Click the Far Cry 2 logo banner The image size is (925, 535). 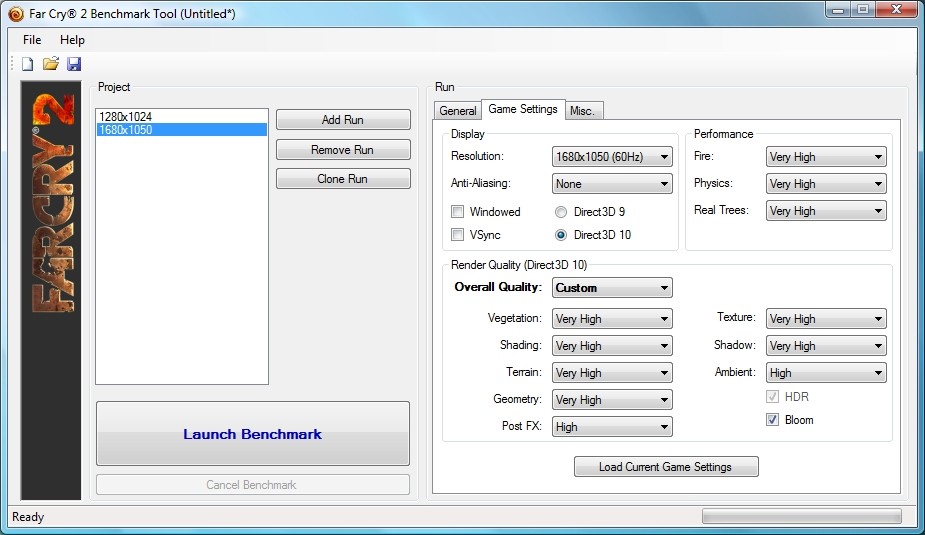(x=51, y=290)
